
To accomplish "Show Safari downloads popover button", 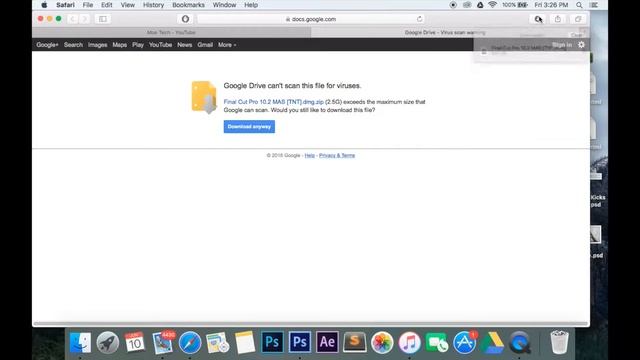I will pyautogui.click(x=538, y=19).
